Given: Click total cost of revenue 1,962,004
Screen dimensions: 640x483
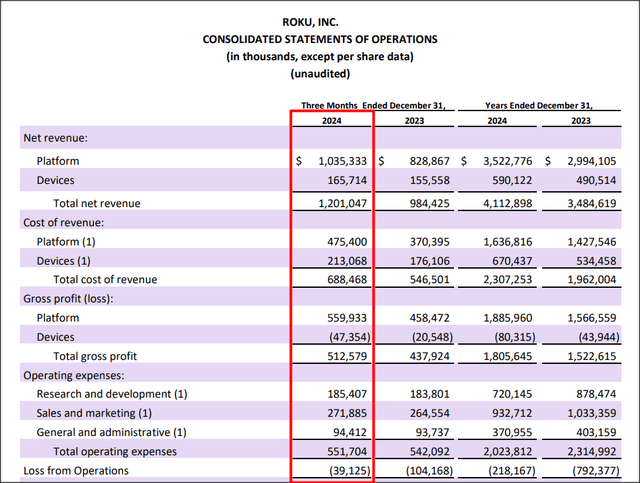Looking at the screenshot, I should pos(591,280).
